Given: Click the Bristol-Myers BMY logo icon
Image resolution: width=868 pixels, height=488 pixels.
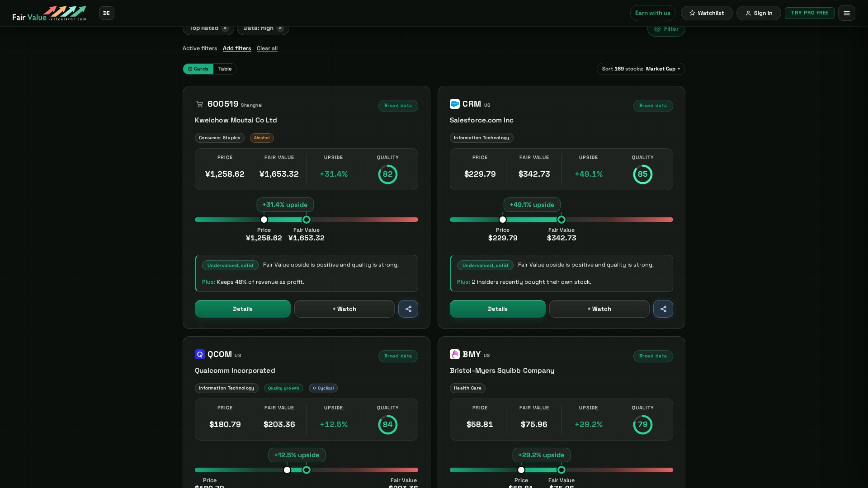Looking at the screenshot, I should pyautogui.click(x=455, y=354).
